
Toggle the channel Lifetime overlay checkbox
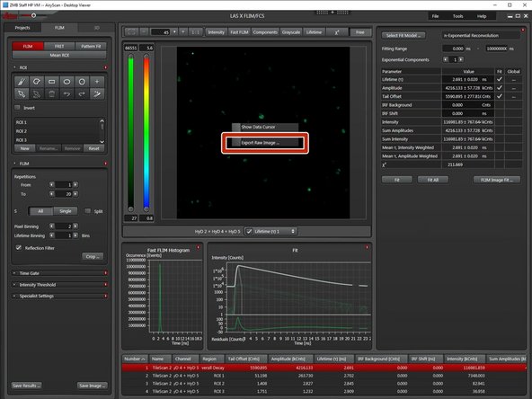(x=249, y=231)
